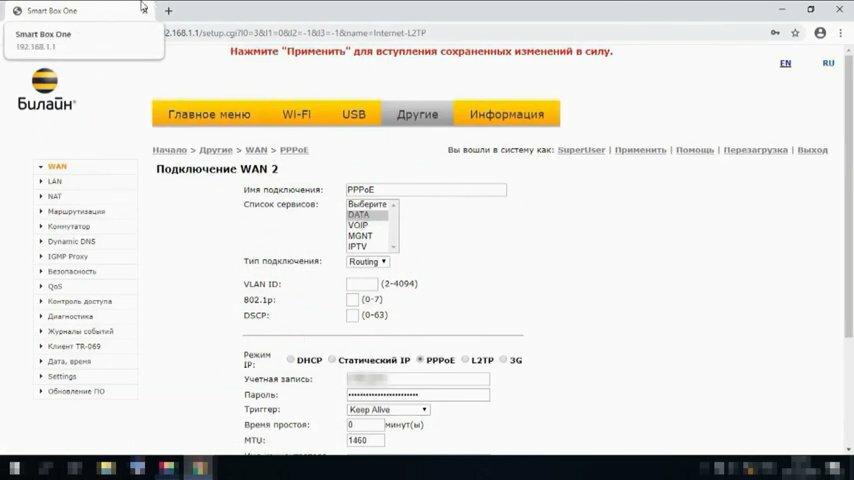The height and width of the screenshot is (480, 854).
Task: Select the L2TP radio button
Action: point(465,359)
